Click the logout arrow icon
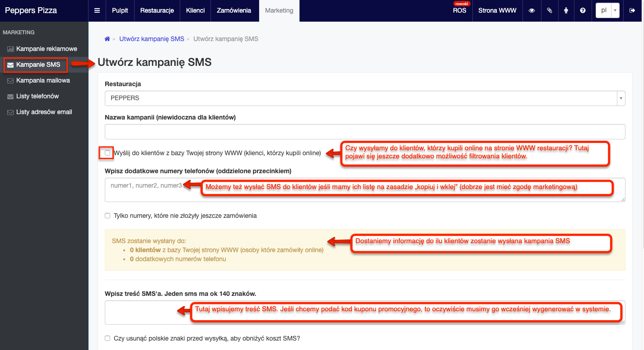This screenshot has width=644, height=350. (x=632, y=10)
